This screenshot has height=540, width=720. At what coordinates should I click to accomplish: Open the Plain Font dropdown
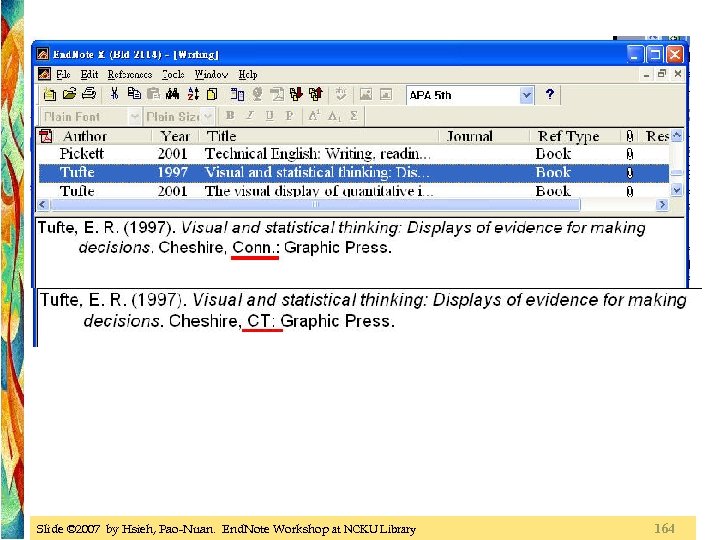tap(134, 117)
